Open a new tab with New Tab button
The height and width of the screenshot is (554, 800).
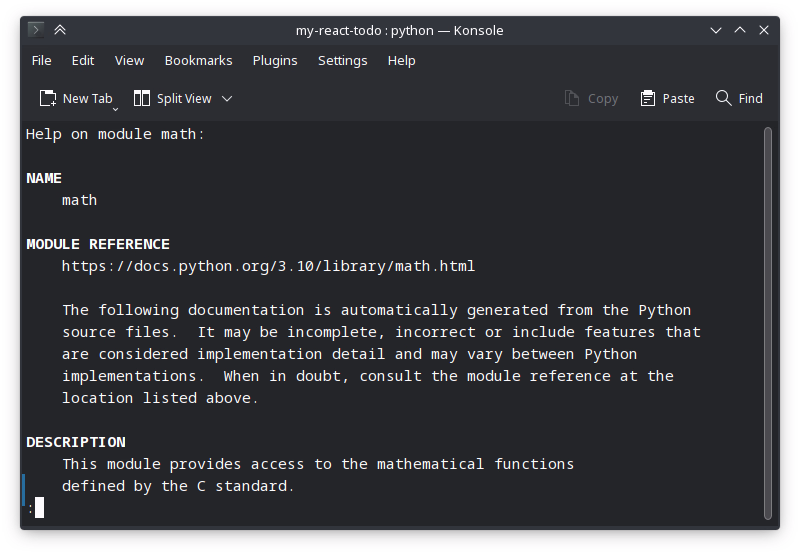click(x=76, y=98)
